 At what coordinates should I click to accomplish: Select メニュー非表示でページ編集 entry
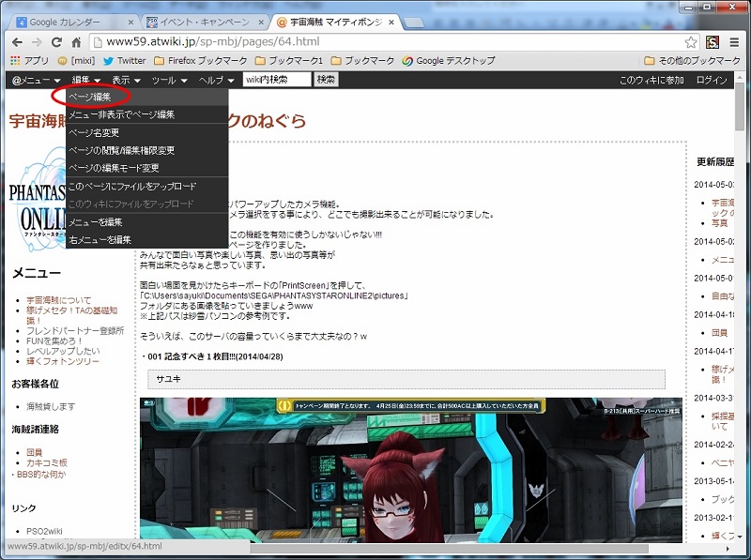coord(147,114)
